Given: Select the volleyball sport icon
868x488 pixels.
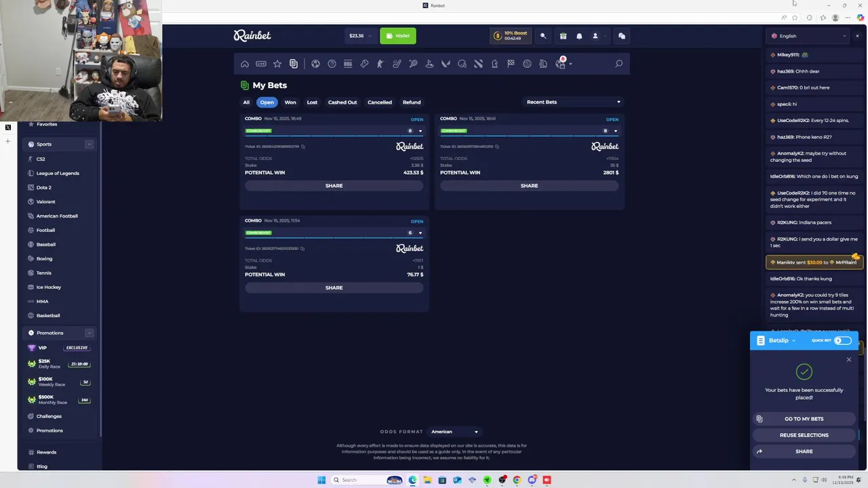Looking at the screenshot, I should coord(527,64).
